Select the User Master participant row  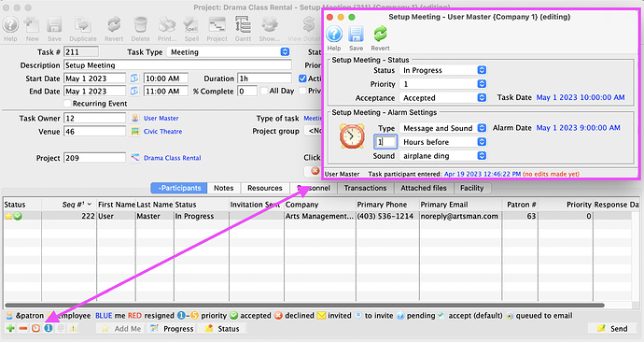(x=317, y=216)
